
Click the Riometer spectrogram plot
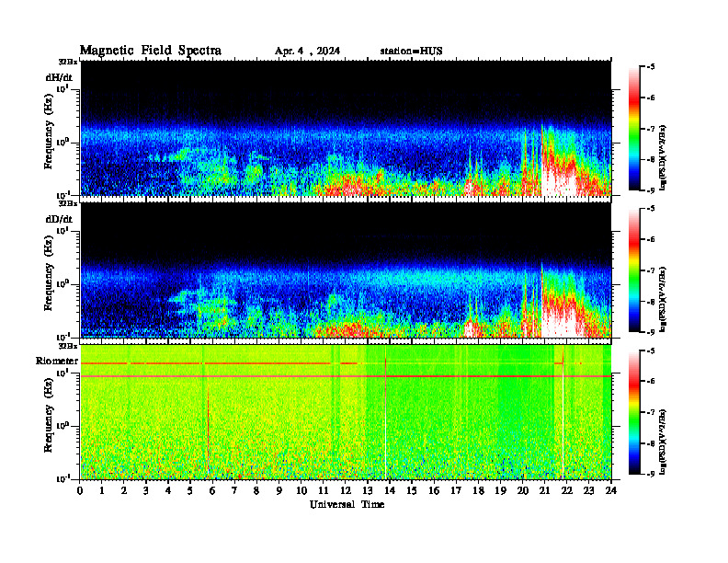point(346,412)
